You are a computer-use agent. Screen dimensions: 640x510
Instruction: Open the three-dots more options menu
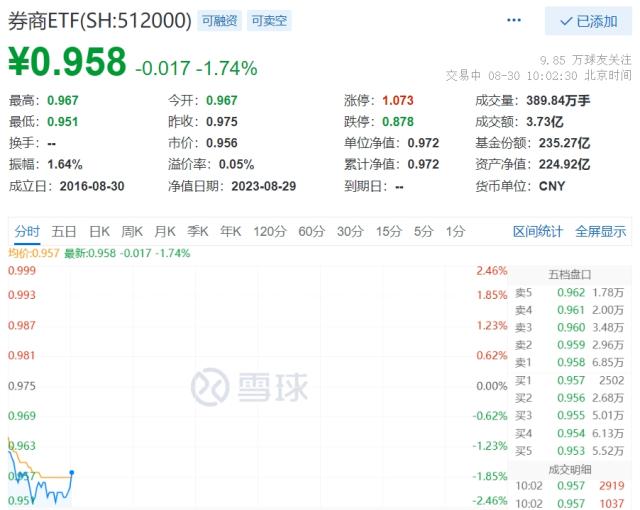coord(513,20)
